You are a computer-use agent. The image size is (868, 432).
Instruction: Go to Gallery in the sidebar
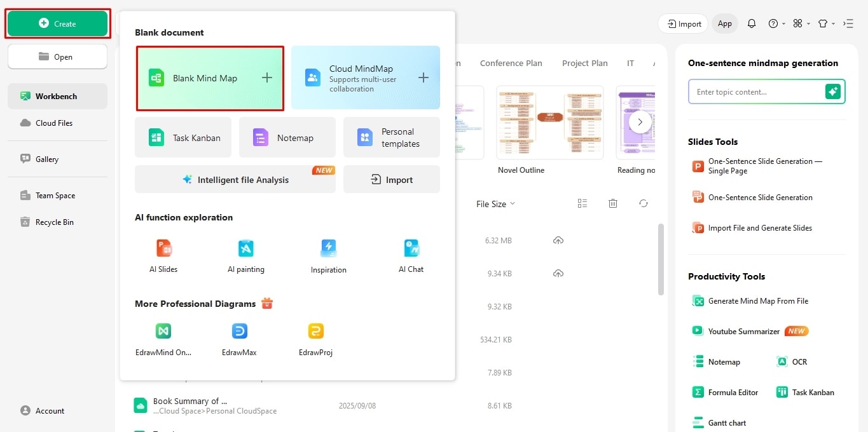point(57,159)
